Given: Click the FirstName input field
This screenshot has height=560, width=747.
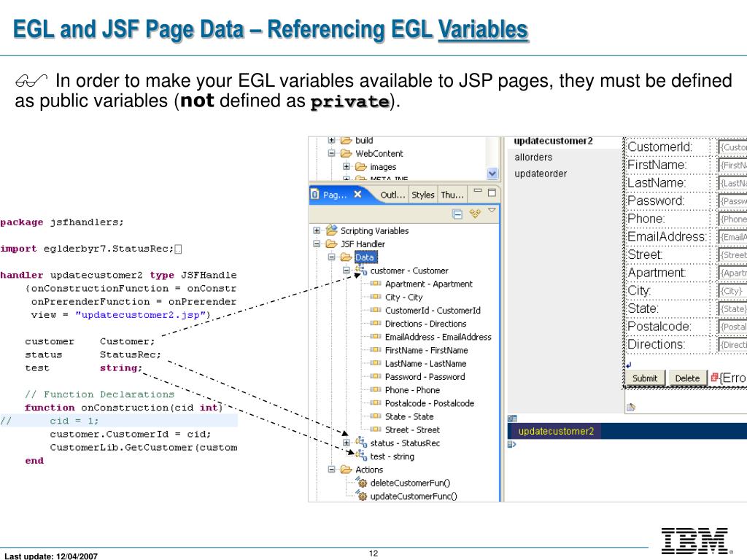Looking at the screenshot, I should click(x=732, y=166).
